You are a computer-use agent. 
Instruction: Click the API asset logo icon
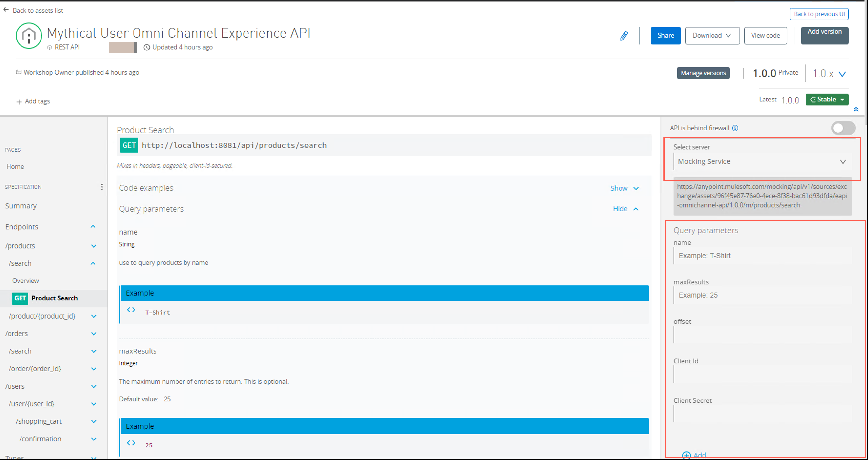click(29, 36)
